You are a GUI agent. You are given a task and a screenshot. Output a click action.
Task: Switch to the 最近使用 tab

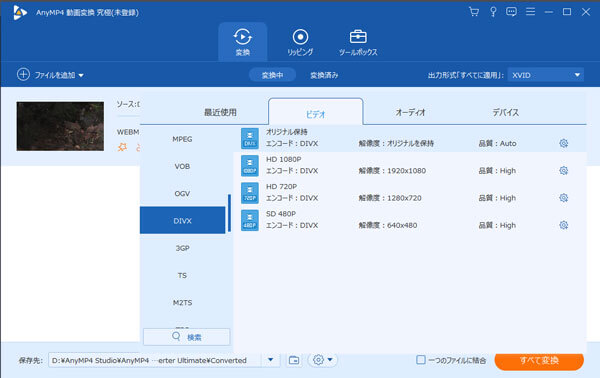click(220, 112)
